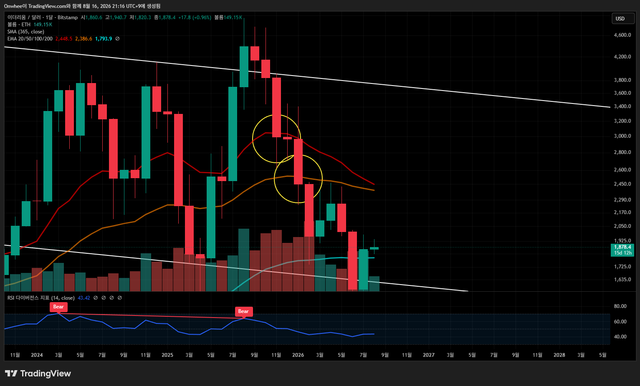
Task: Select the lower yellow circle drawing
Action: [x=298, y=179]
